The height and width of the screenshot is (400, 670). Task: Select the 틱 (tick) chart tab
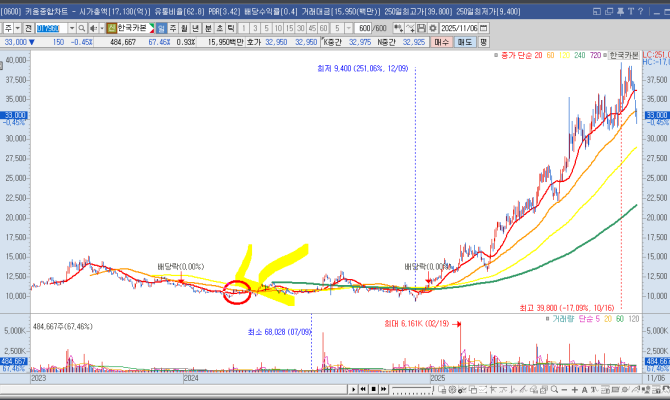pos(231,28)
